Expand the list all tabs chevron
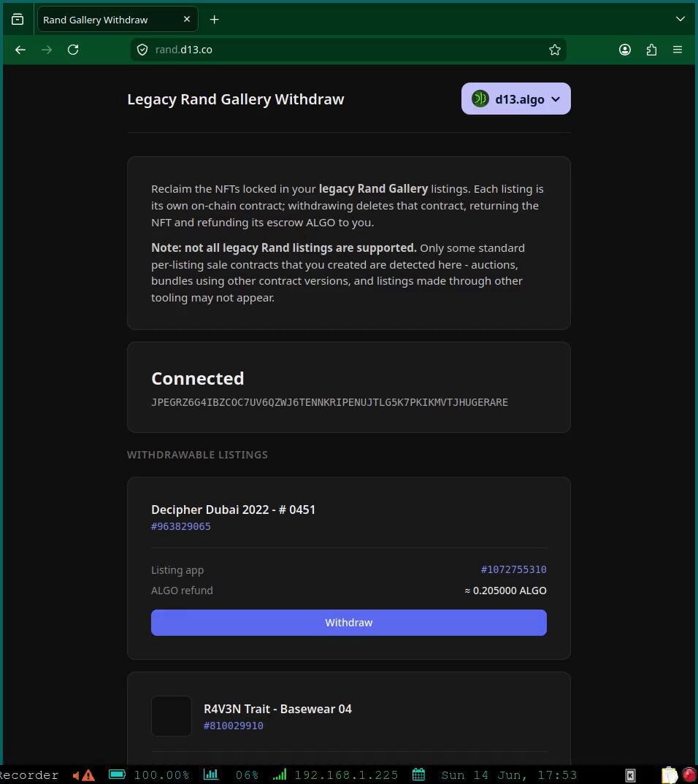 pos(680,19)
